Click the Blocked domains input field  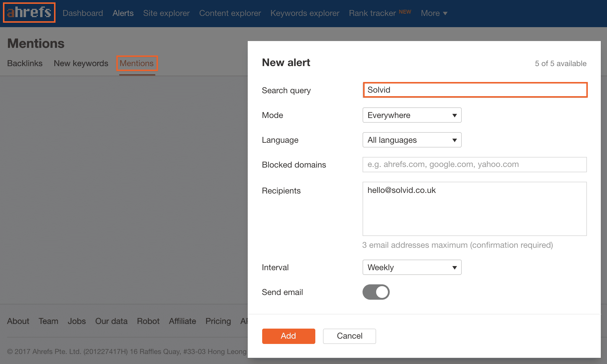point(474,165)
